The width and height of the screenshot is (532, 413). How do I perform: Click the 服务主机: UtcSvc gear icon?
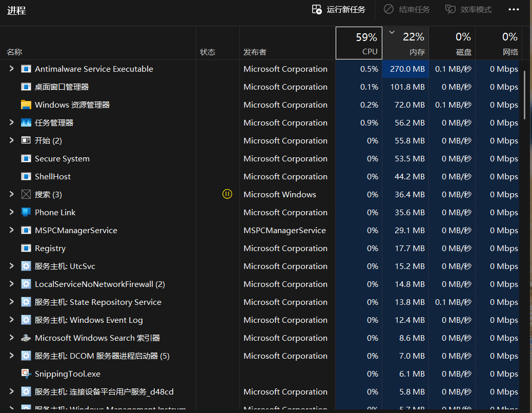click(26, 266)
